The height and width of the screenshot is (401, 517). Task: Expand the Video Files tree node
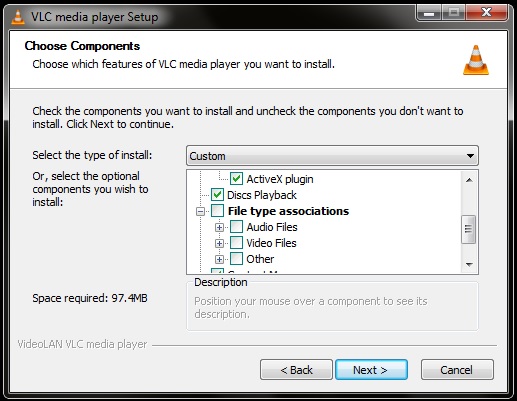(219, 243)
